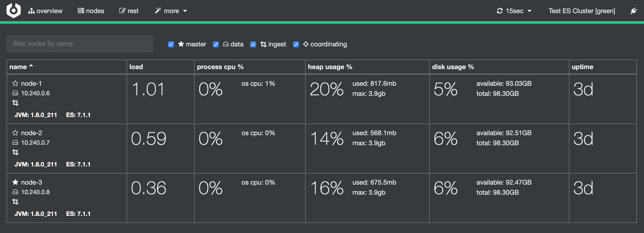Sort table by heap usage % header

330,67
